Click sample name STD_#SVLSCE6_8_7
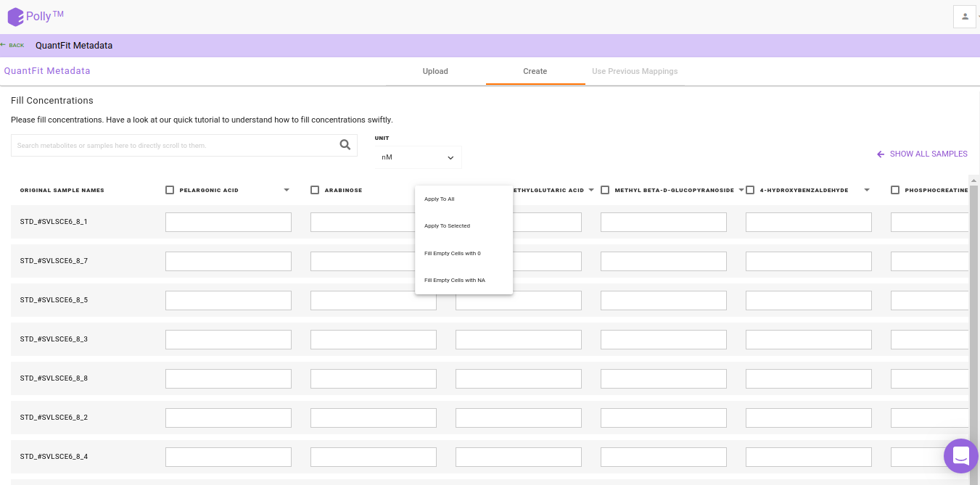Screen dimensions: 980x485 [x=54, y=261]
